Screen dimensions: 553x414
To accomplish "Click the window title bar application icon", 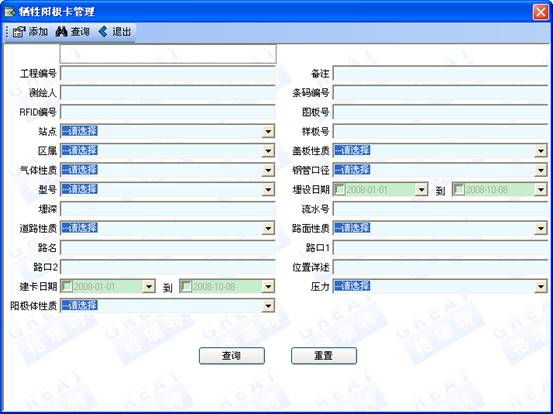I will 10,12.
